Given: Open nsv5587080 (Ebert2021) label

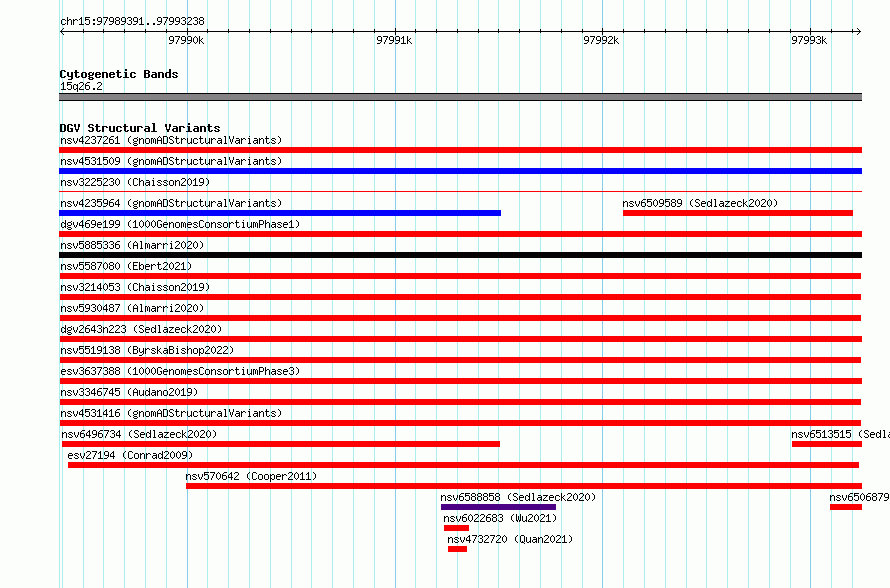Looking at the screenshot, I should click(x=126, y=266).
